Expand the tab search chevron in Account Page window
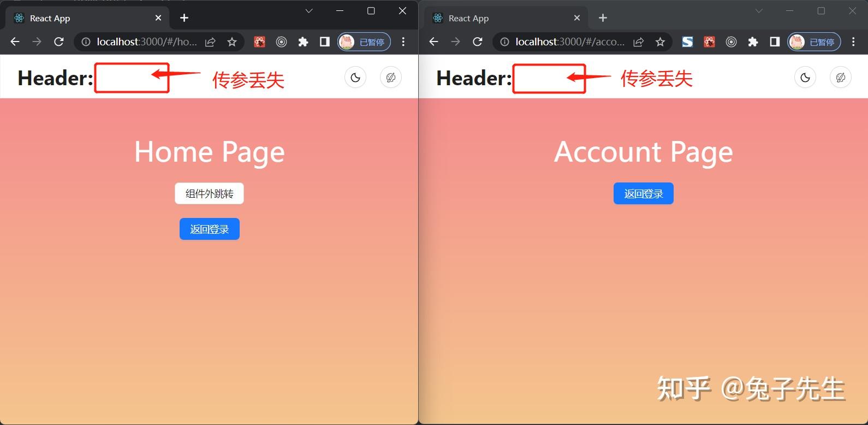The height and width of the screenshot is (425, 868). point(759,11)
